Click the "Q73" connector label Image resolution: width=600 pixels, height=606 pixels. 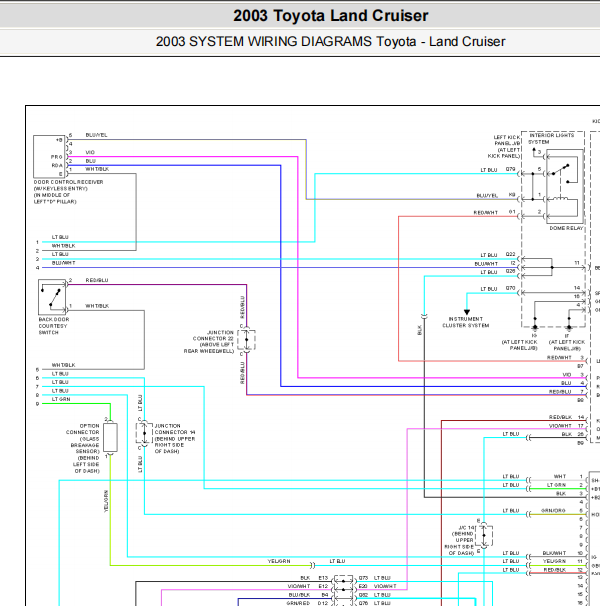(363, 578)
